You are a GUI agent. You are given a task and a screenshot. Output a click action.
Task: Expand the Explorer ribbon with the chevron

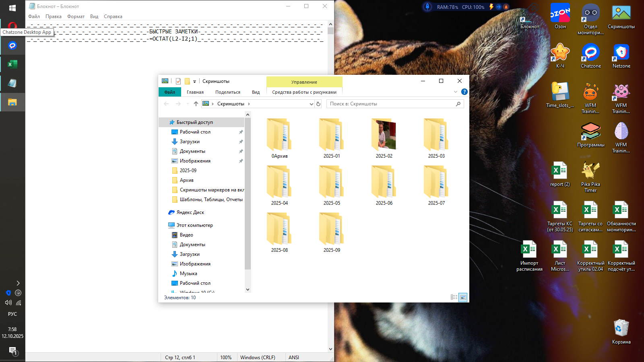pyautogui.click(x=456, y=92)
